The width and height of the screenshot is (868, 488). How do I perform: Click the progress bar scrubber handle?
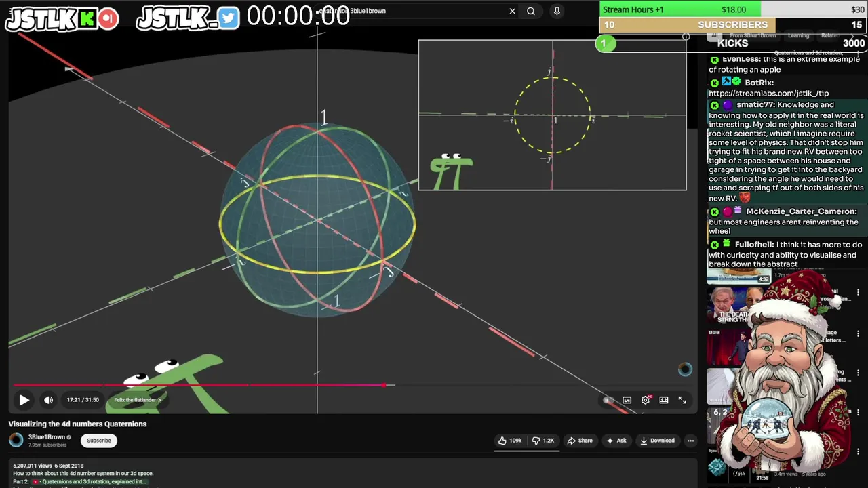(x=383, y=385)
